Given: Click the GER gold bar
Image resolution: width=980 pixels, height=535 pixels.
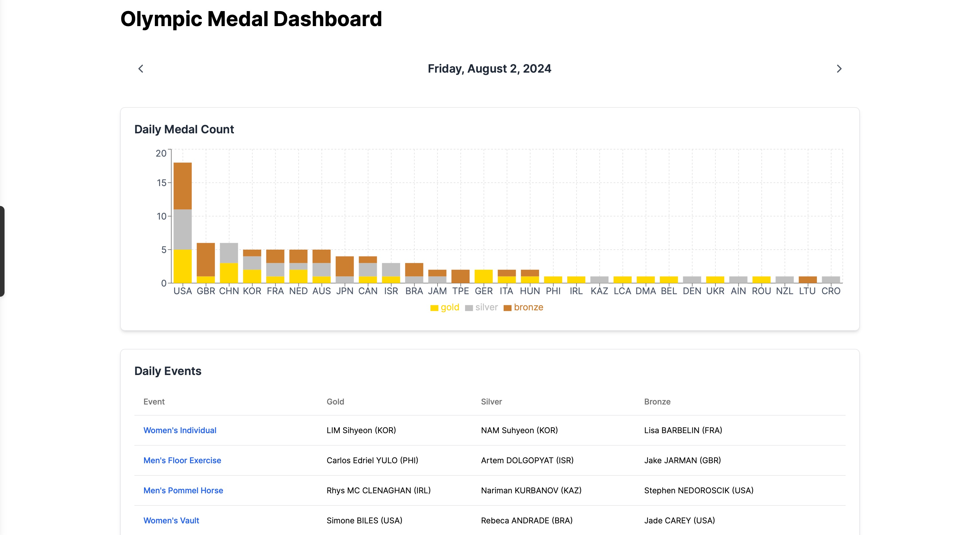Looking at the screenshot, I should 483,276.
